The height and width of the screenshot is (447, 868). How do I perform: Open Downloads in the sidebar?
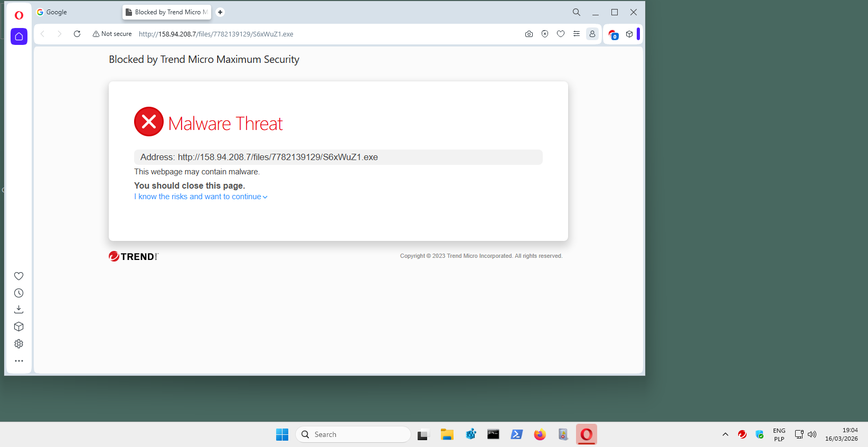[x=19, y=310]
